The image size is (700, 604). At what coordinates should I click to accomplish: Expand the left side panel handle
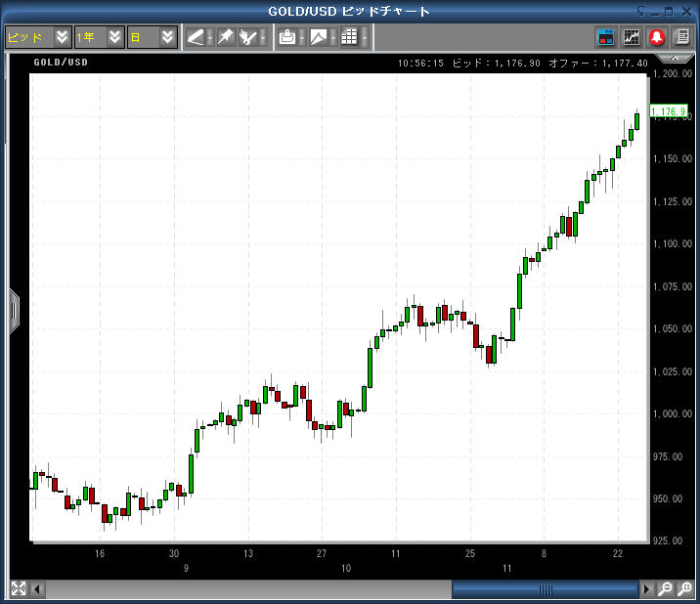coord(14,311)
